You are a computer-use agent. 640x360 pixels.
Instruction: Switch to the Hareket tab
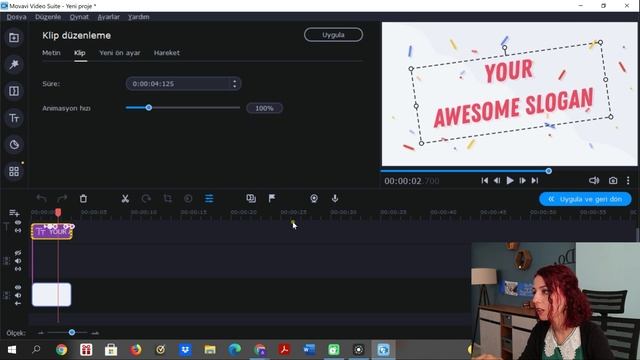coord(167,53)
